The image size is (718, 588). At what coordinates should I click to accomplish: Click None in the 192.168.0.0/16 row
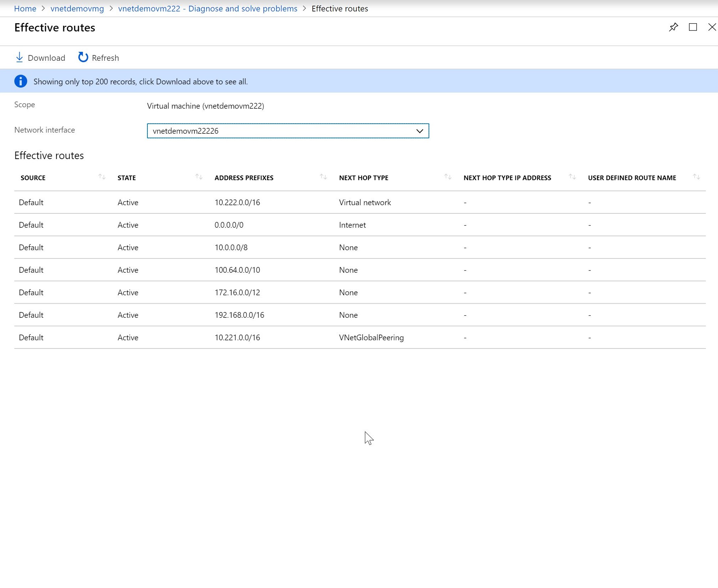pos(348,315)
